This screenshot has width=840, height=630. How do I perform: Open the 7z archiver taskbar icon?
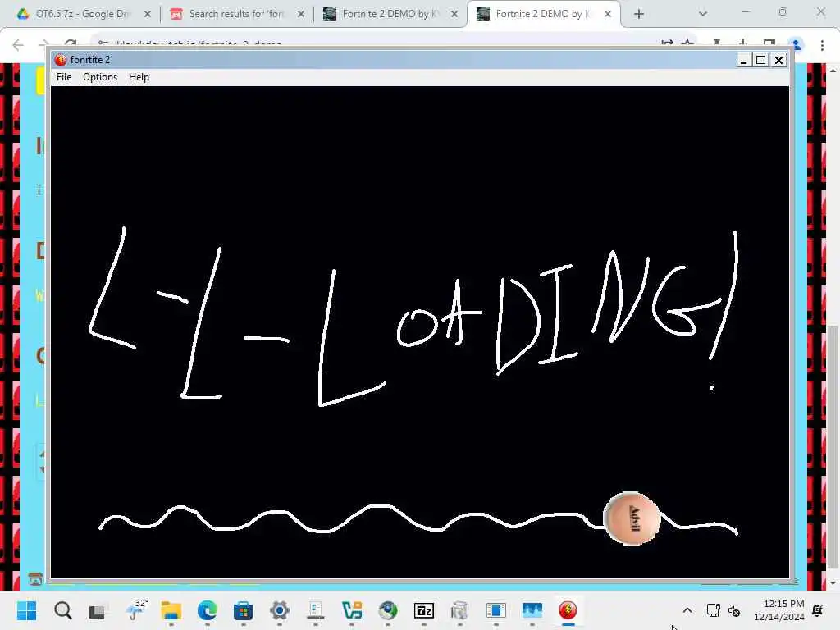424,610
